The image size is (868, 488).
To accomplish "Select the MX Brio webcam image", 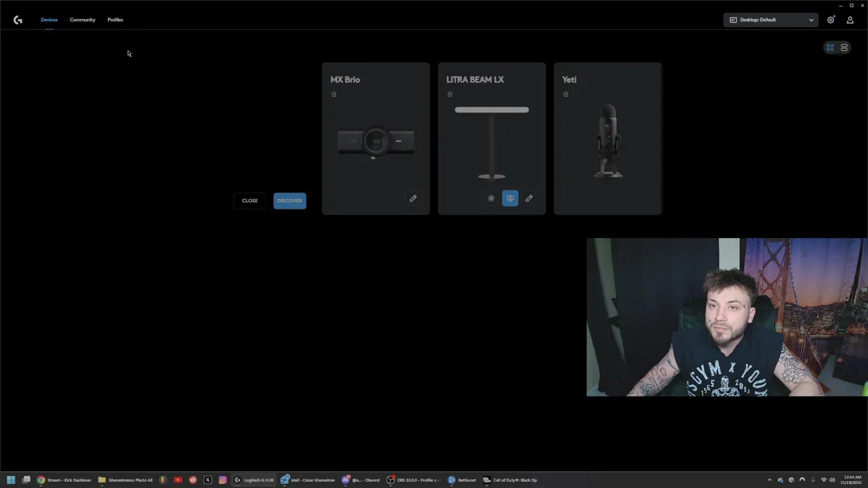I will [x=376, y=142].
